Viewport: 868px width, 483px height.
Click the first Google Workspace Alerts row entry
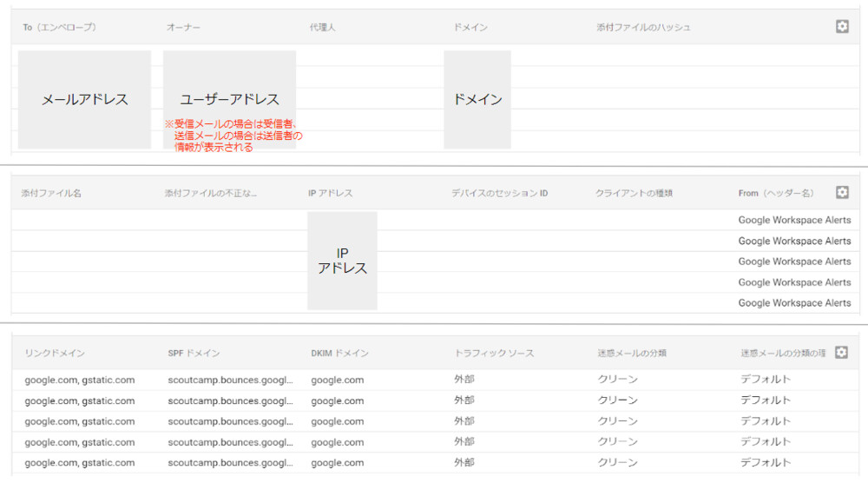pyautogui.click(x=794, y=221)
